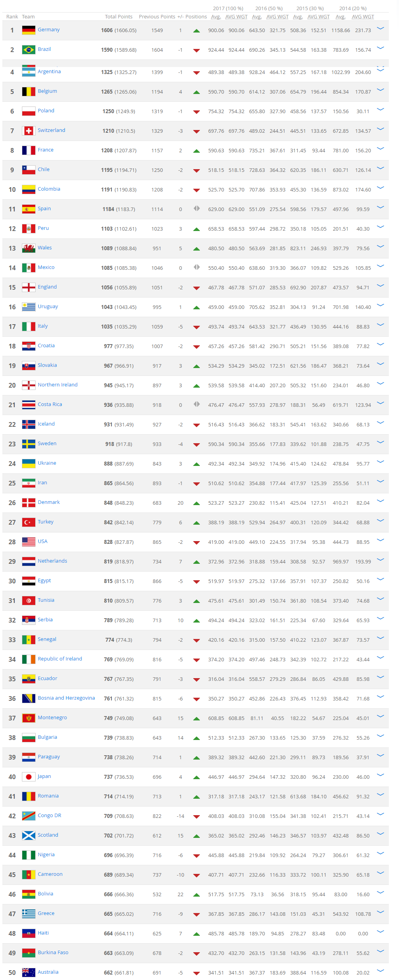This screenshot has height=980, width=399.
Task: Click the Previous Points column header
Action: click(x=157, y=17)
